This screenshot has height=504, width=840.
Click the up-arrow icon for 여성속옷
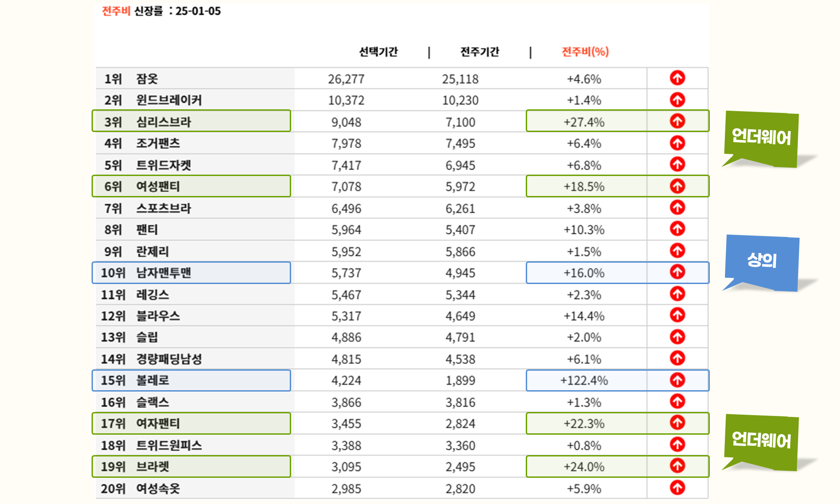pos(677,488)
